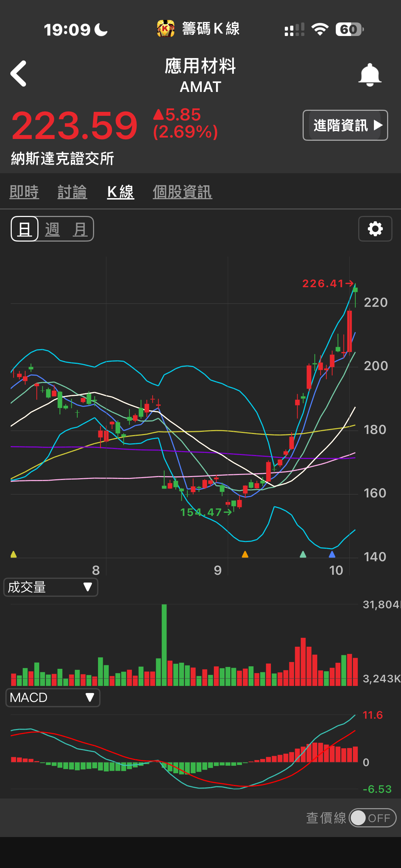Tap the tallest green volume bar
Viewport: 401px width, 868px height.
click(164, 645)
